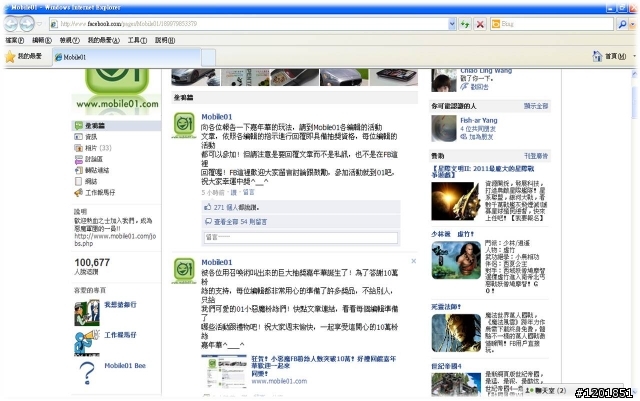
Task: Open the 2011 star war ad title
Action: [x=483, y=172]
